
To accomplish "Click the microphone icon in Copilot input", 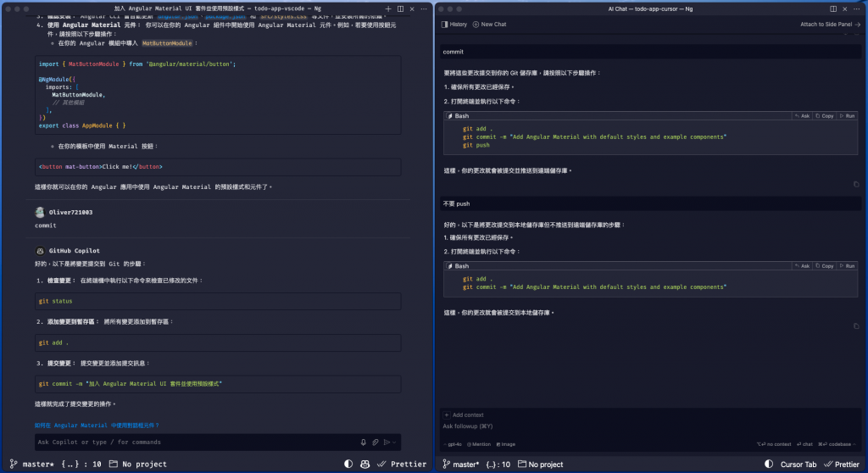I will pyautogui.click(x=363, y=442).
